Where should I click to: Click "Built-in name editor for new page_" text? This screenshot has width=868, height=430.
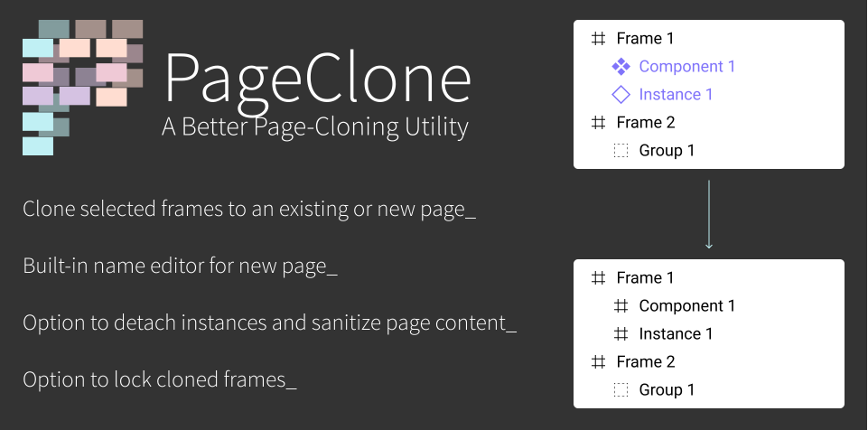pyautogui.click(x=180, y=266)
